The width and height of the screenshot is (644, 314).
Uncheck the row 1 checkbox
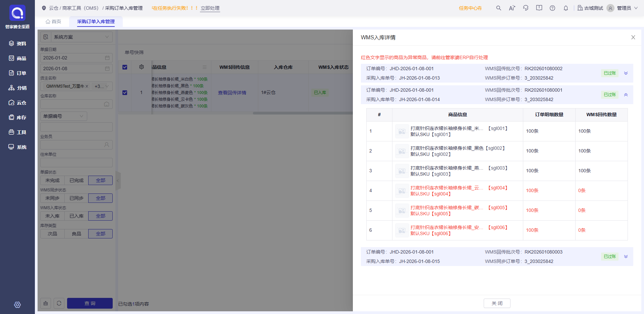[125, 93]
